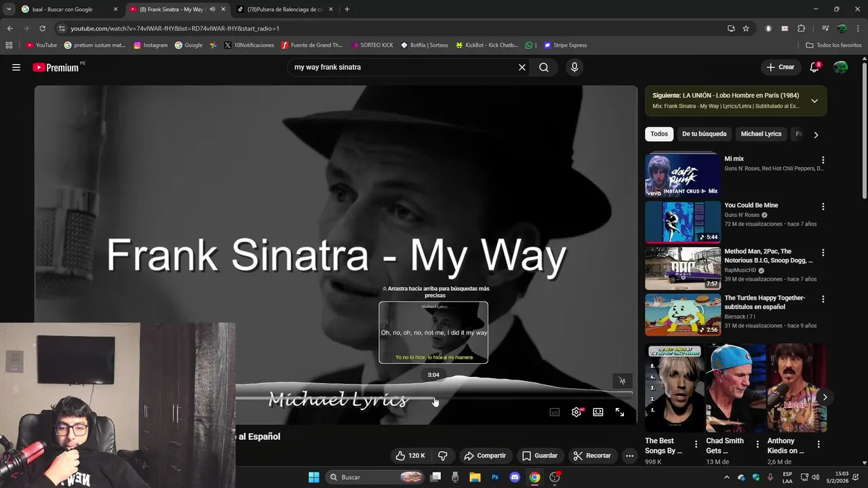Viewport: 868px width, 488px height.
Task: Open the Anthony Kiedis short thumbnail
Action: click(x=797, y=388)
